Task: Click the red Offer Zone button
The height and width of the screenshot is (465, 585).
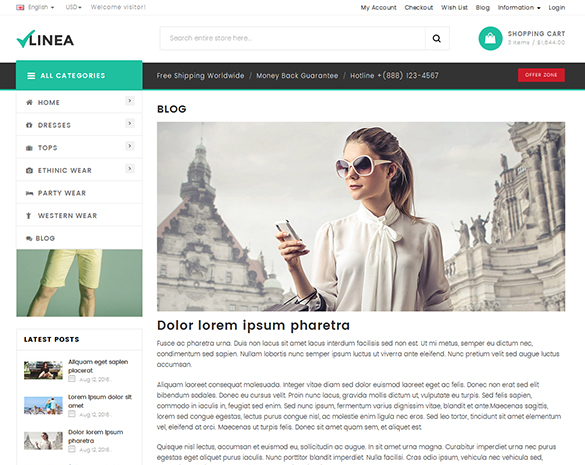Action: click(541, 75)
